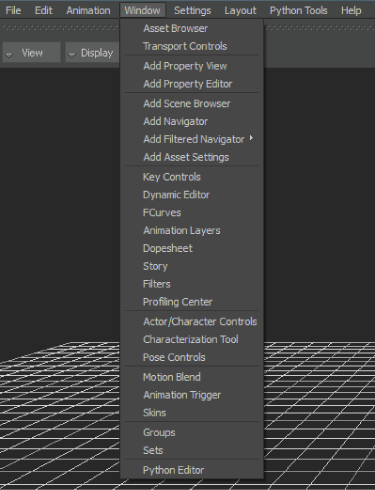Expand Add Filtered Navigator submenu
The image size is (375, 490).
(x=192, y=139)
